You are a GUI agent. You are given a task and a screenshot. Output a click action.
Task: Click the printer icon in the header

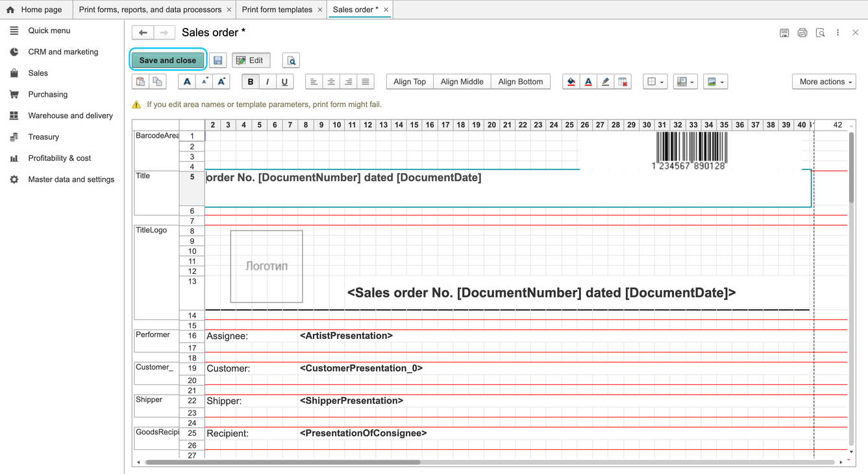(x=802, y=32)
